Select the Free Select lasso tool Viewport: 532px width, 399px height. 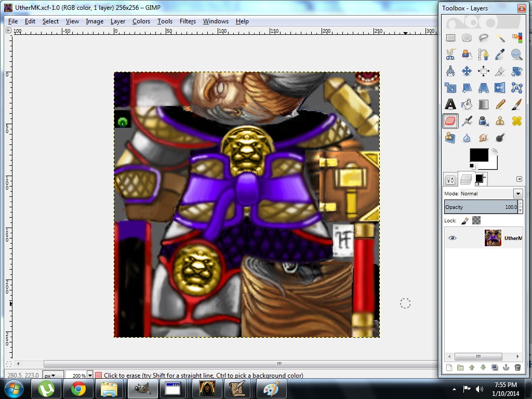tap(484, 37)
